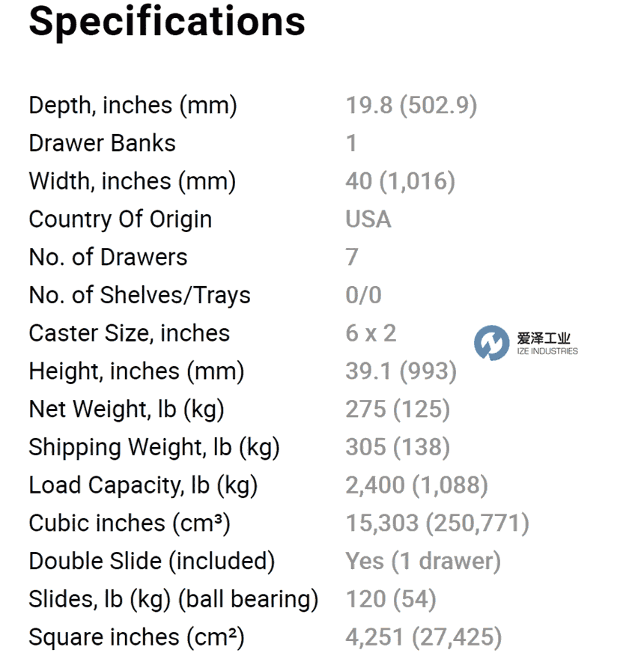
Task: Click the Yes (1 drawer) double slide value
Action: [x=423, y=562]
